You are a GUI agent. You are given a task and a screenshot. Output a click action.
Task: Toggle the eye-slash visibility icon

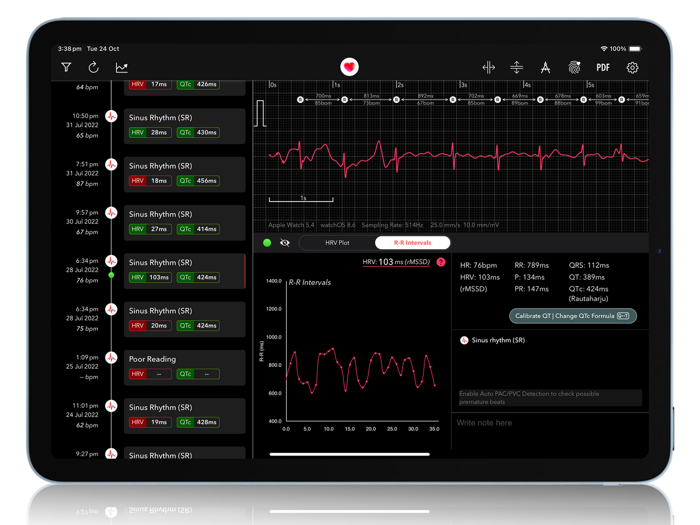(284, 243)
